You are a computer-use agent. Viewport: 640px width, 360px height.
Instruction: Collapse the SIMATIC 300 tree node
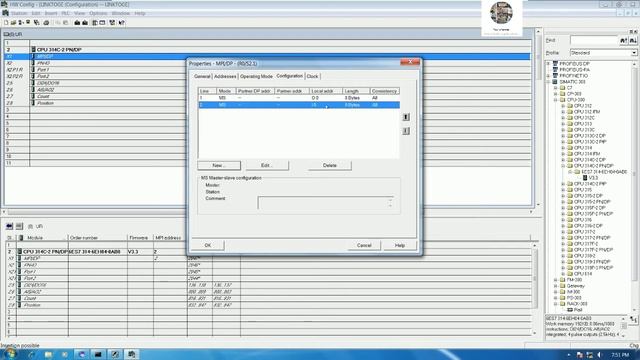point(549,82)
